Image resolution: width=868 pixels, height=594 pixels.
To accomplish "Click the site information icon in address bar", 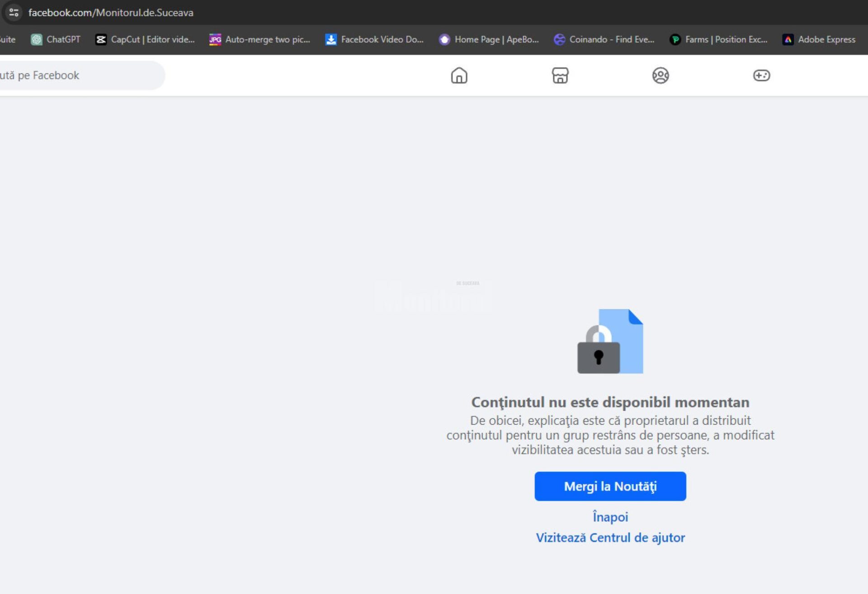I will (x=14, y=12).
